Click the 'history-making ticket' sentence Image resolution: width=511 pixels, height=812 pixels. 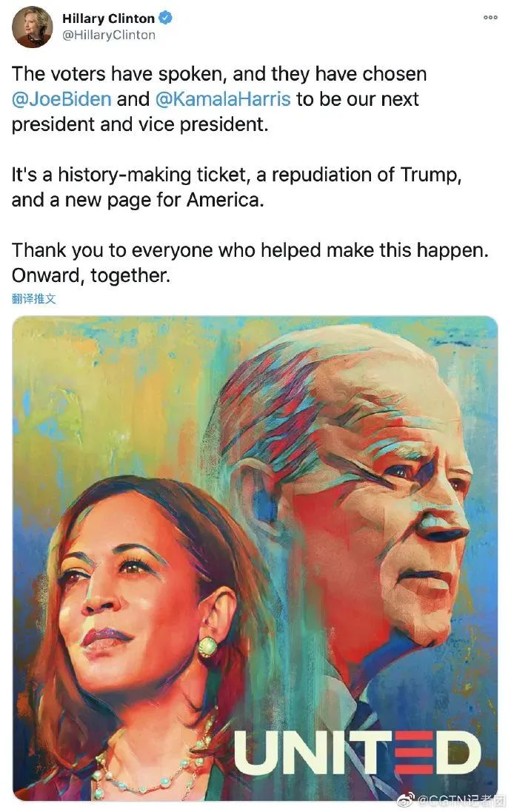[236, 187]
